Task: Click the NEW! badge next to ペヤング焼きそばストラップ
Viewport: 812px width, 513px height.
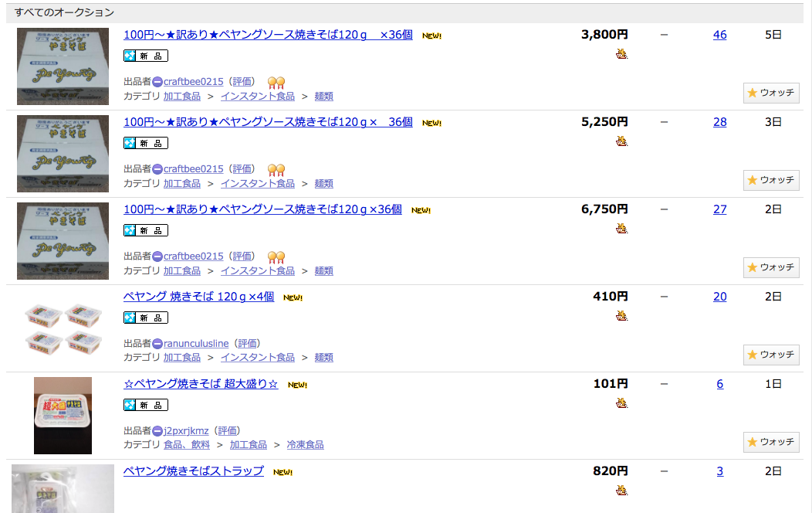Action: click(x=283, y=472)
